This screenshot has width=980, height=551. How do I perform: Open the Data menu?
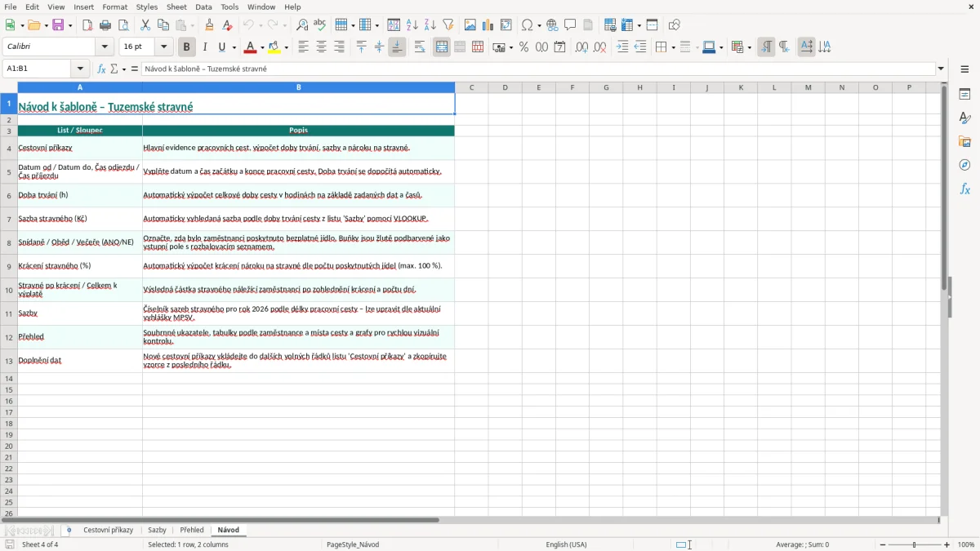(x=203, y=7)
